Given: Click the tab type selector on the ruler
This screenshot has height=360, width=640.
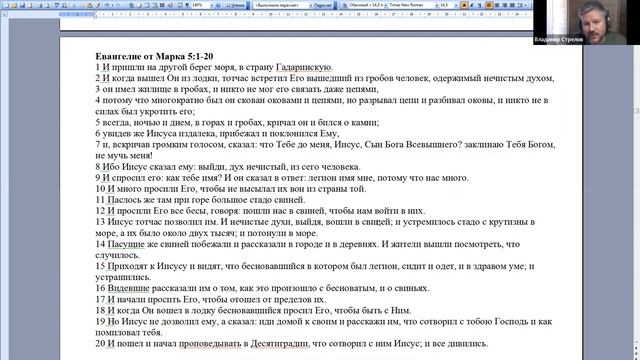Looking at the screenshot, I should pos(4,14).
